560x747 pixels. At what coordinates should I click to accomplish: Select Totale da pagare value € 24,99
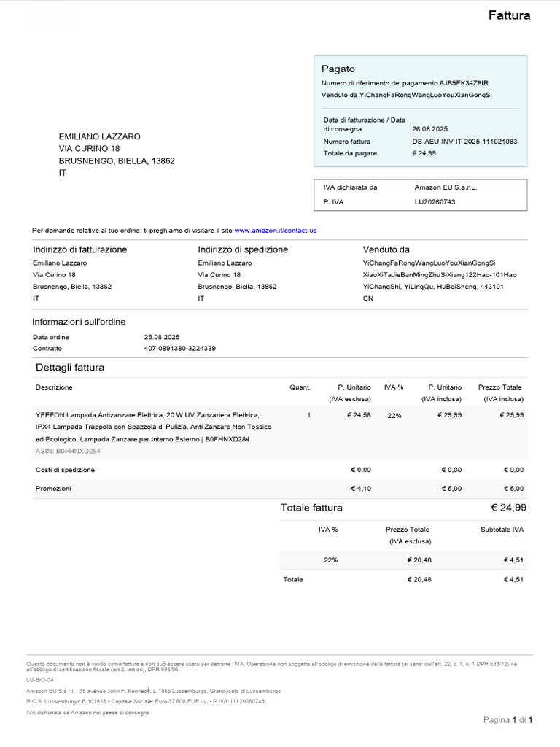[424, 153]
